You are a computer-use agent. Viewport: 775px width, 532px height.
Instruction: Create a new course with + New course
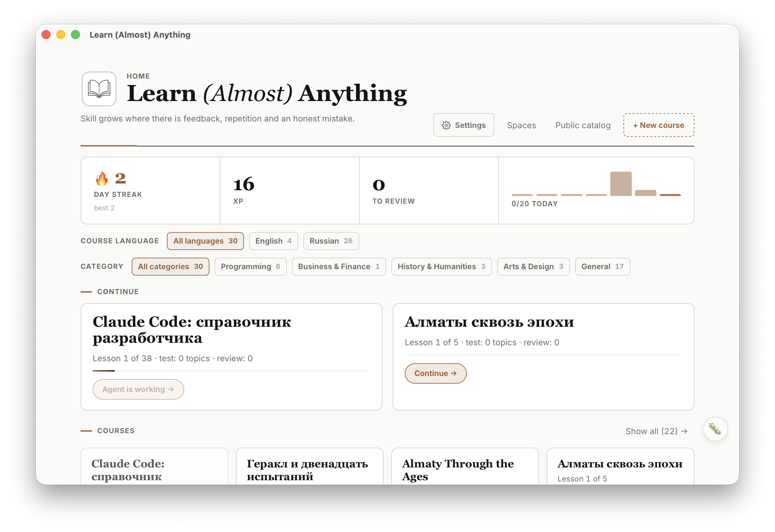click(659, 125)
